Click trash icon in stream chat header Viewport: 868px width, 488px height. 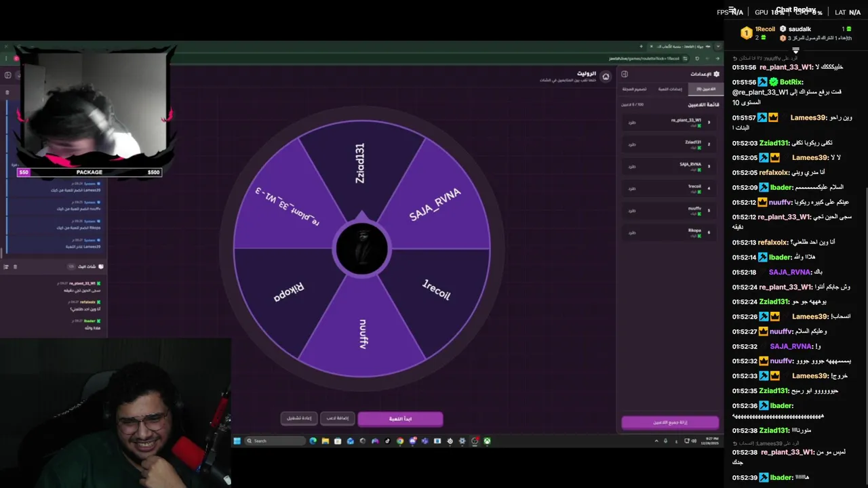(x=15, y=267)
